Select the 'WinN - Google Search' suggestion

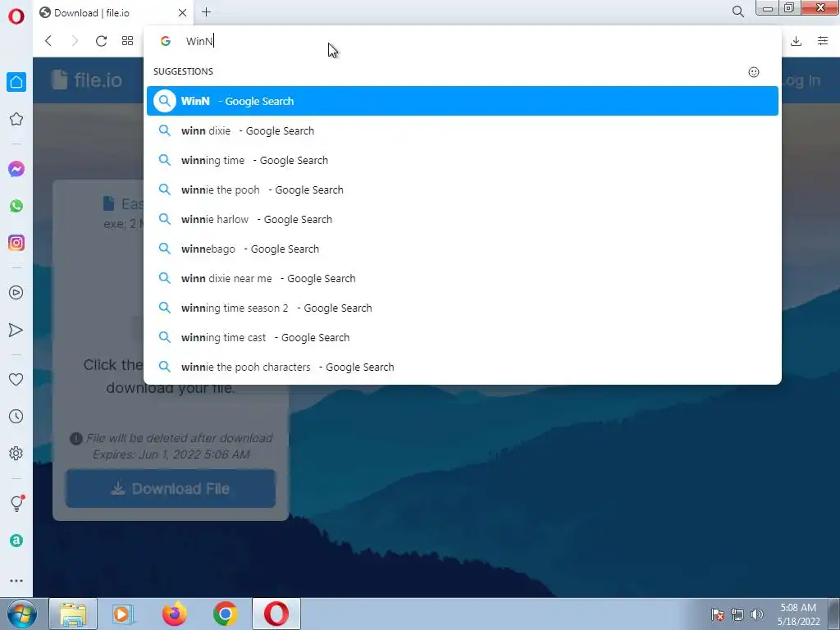pyautogui.click(x=463, y=101)
